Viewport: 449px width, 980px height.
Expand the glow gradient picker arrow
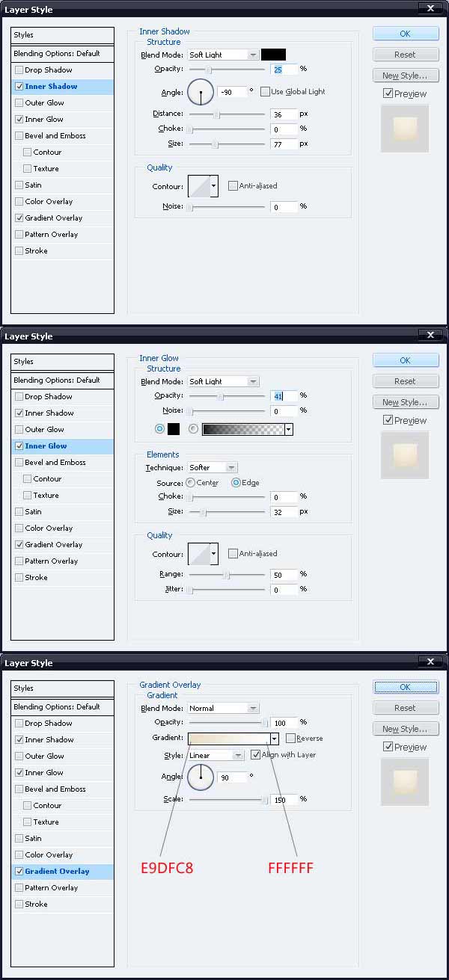(x=288, y=430)
